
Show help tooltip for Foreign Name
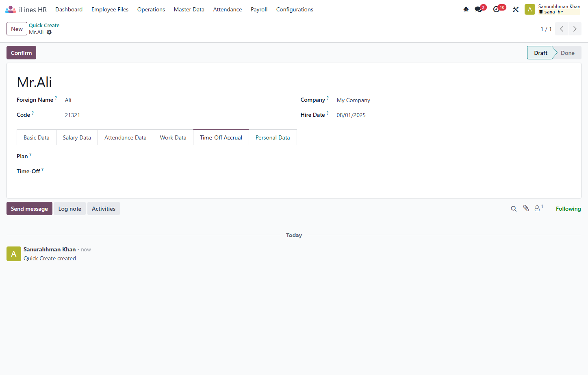pyautogui.click(x=56, y=98)
